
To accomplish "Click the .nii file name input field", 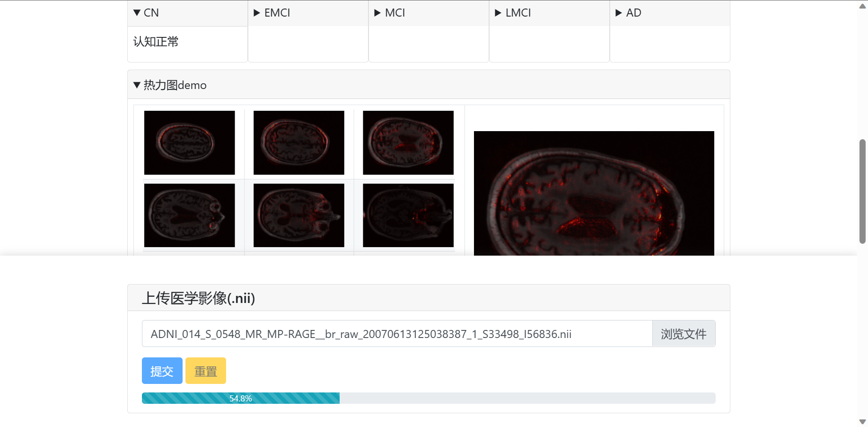I will (396, 334).
